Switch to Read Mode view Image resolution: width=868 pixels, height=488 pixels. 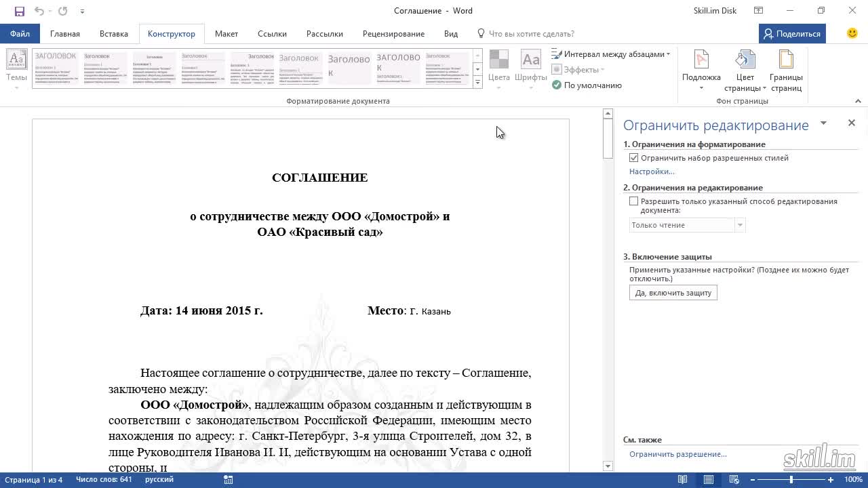coord(683,480)
